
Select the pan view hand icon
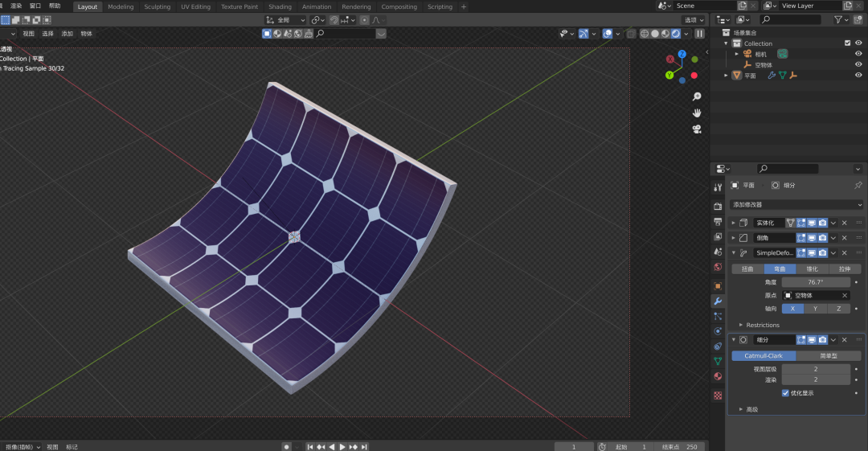click(697, 113)
